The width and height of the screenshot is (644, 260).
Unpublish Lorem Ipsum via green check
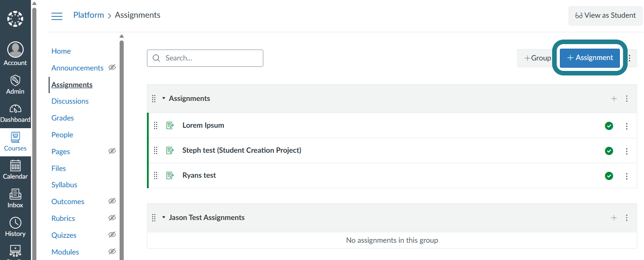tap(609, 126)
